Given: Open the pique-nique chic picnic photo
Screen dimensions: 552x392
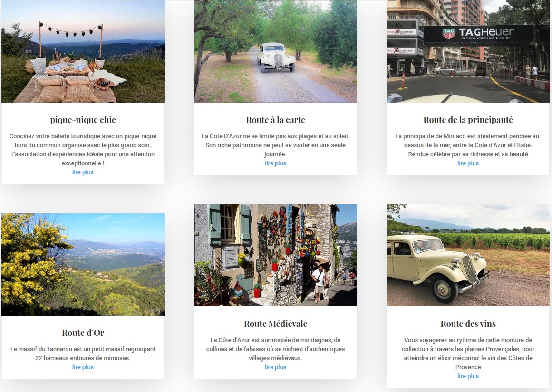Looking at the screenshot, I should click(x=83, y=51).
